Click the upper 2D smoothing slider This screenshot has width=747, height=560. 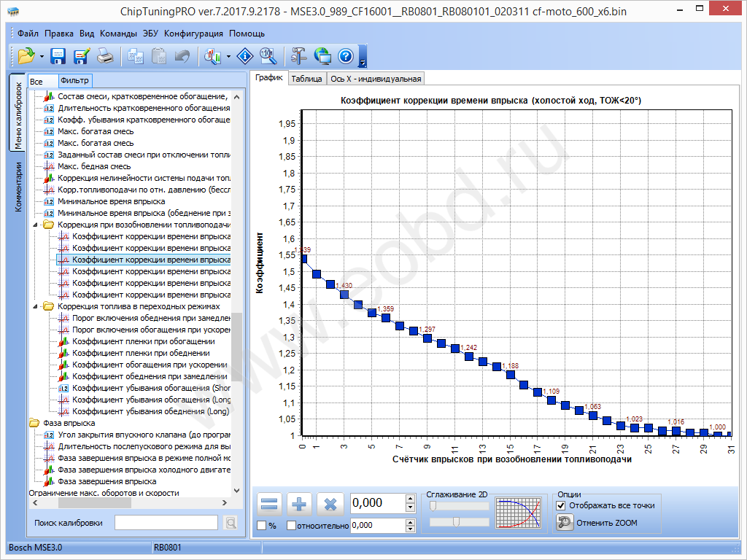tap(460, 505)
